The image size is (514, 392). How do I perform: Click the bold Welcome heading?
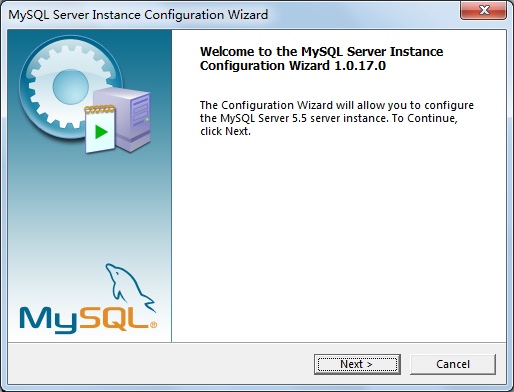321,59
